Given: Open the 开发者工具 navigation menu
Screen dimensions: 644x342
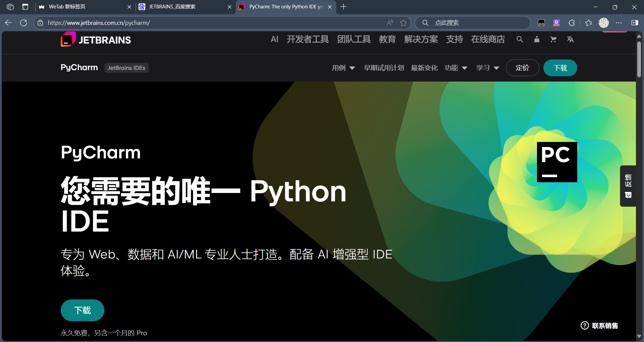Looking at the screenshot, I should coord(307,39).
